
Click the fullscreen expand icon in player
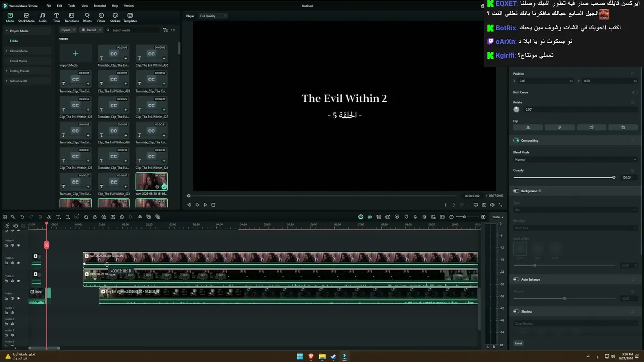(x=500, y=205)
